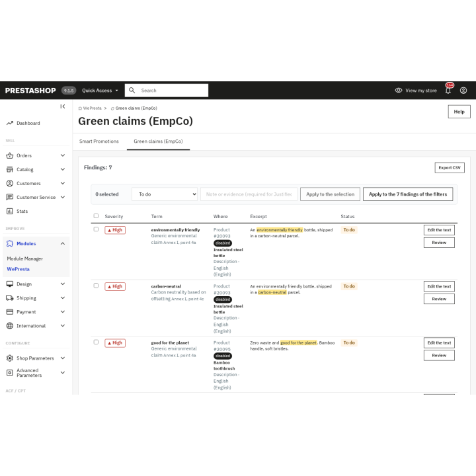The height and width of the screenshot is (476, 476).
Task: Check the good for the planet row
Action: pyautogui.click(x=96, y=342)
